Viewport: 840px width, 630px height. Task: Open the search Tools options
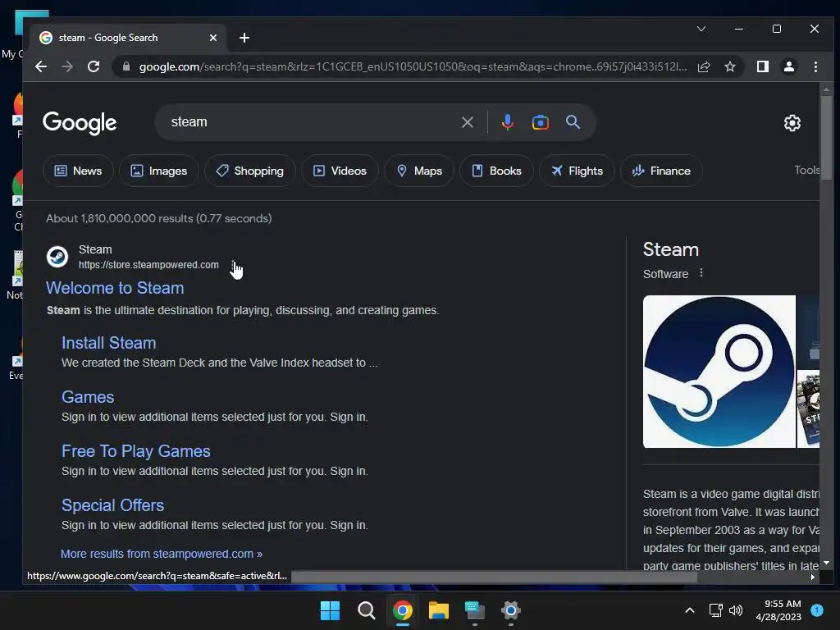(x=807, y=170)
